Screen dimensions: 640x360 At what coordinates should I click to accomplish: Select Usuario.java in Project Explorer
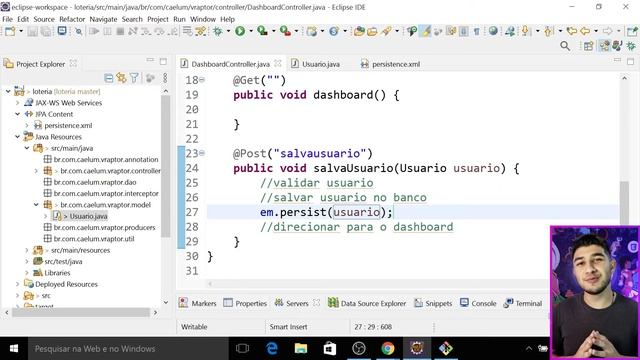click(88, 216)
